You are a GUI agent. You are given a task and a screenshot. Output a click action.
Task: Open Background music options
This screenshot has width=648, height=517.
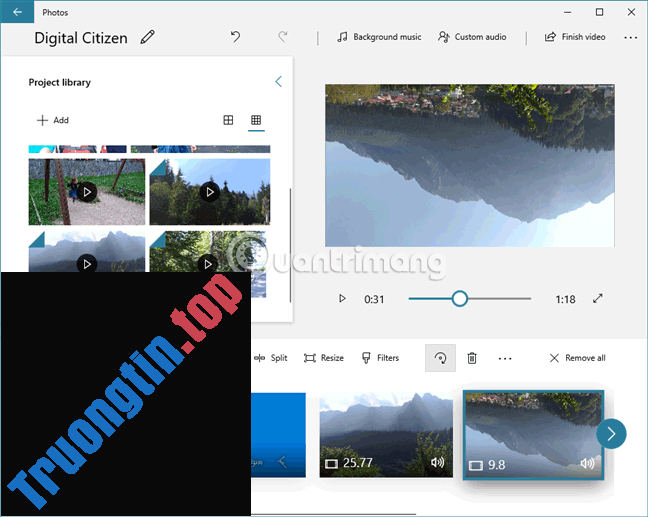[379, 37]
